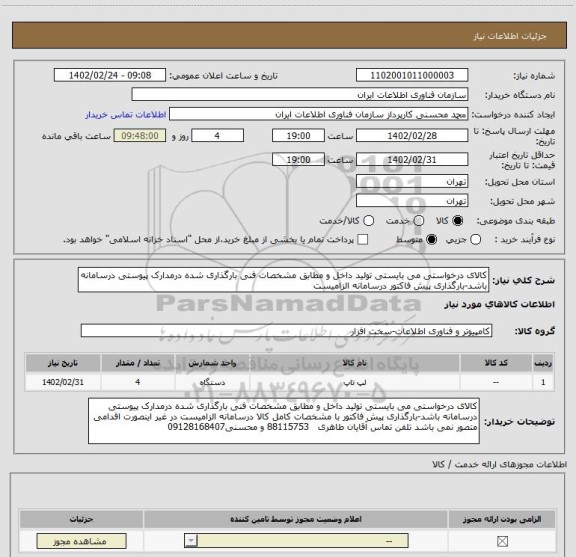Select the خدمت radio button
The width and height of the screenshot is (576, 557).
pyautogui.click(x=419, y=221)
